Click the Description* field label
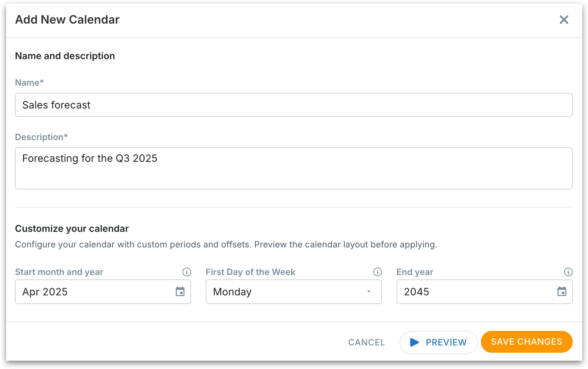The height and width of the screenshot is (369, 588). tap(41, 137)
